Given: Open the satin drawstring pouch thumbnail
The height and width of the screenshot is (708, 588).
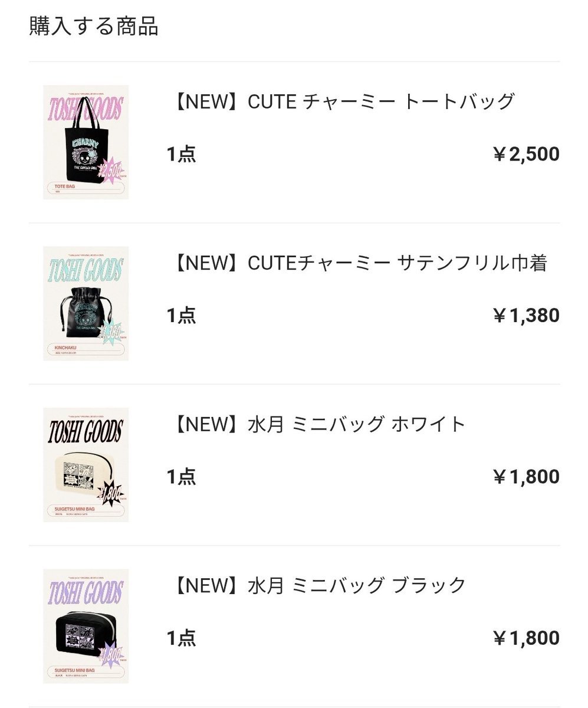Looking at the screenshot, I should [86, 303].
